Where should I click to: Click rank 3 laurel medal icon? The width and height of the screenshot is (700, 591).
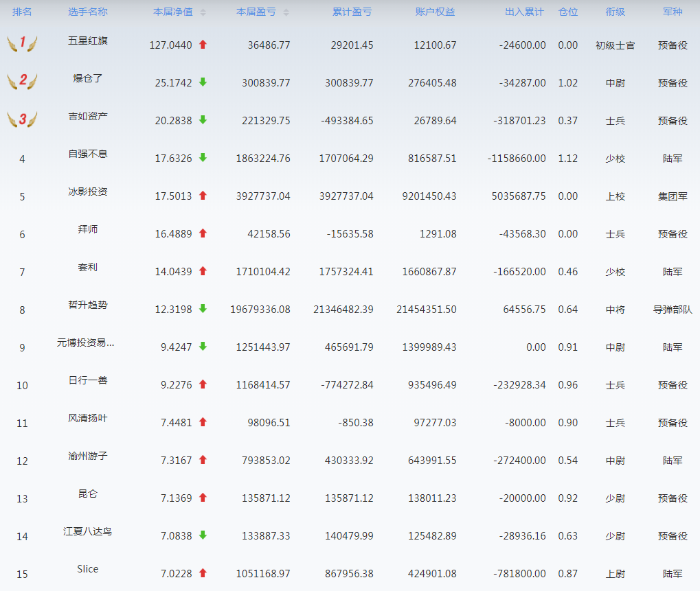22,119
